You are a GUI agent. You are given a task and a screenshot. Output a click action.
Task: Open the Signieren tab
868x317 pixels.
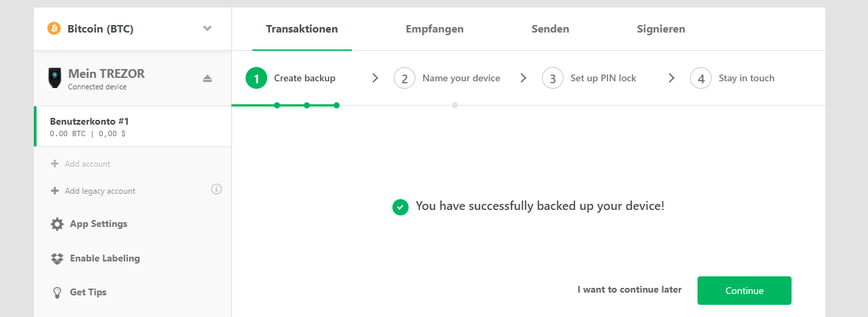[x=661, y=29]
